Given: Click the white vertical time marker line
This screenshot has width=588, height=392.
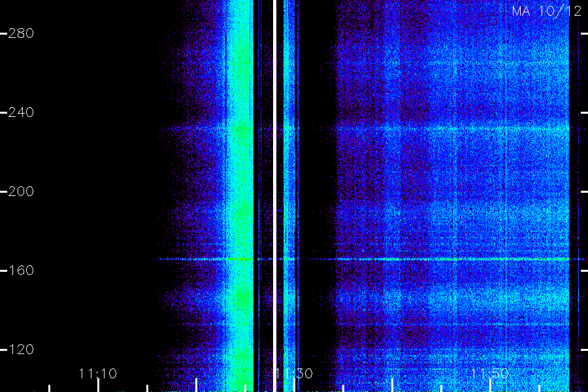Looking at the screenshot, I should pos(274,196).
